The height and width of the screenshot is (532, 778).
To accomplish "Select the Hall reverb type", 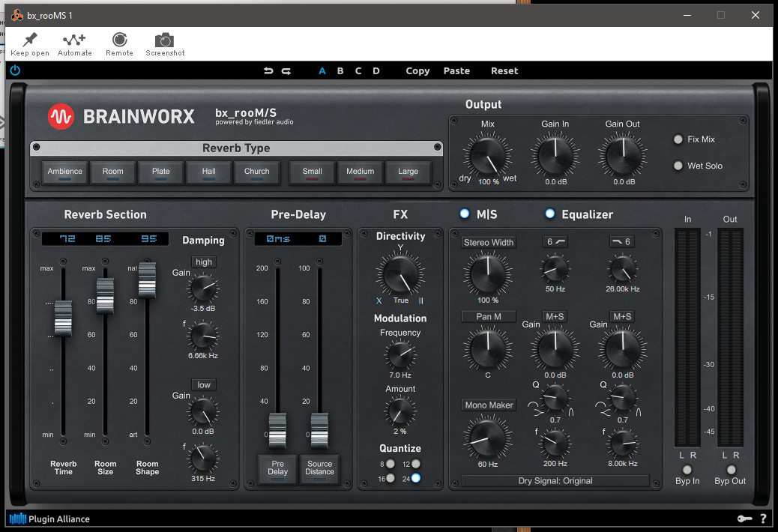I will (x=209, y=172).
